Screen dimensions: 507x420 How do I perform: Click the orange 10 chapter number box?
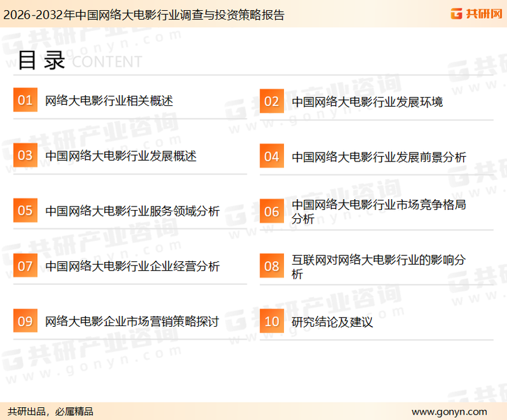272,321
